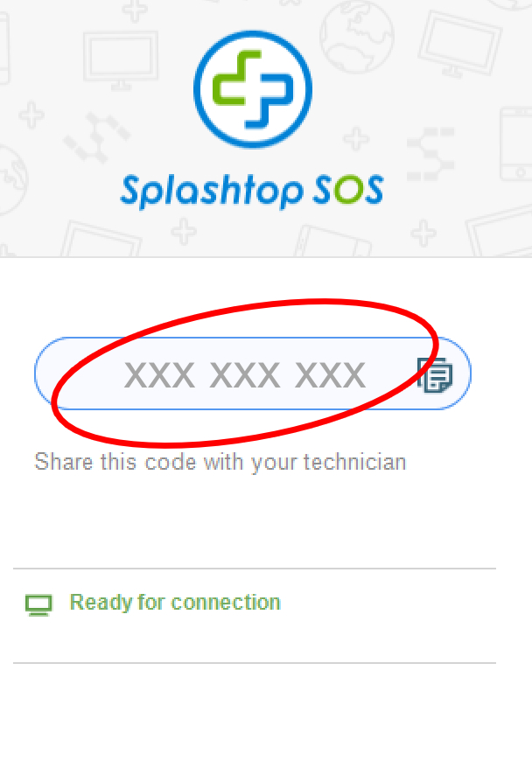Click separator line below Ready for connection
The image size is (532, 775).
(x=254, y=663)
